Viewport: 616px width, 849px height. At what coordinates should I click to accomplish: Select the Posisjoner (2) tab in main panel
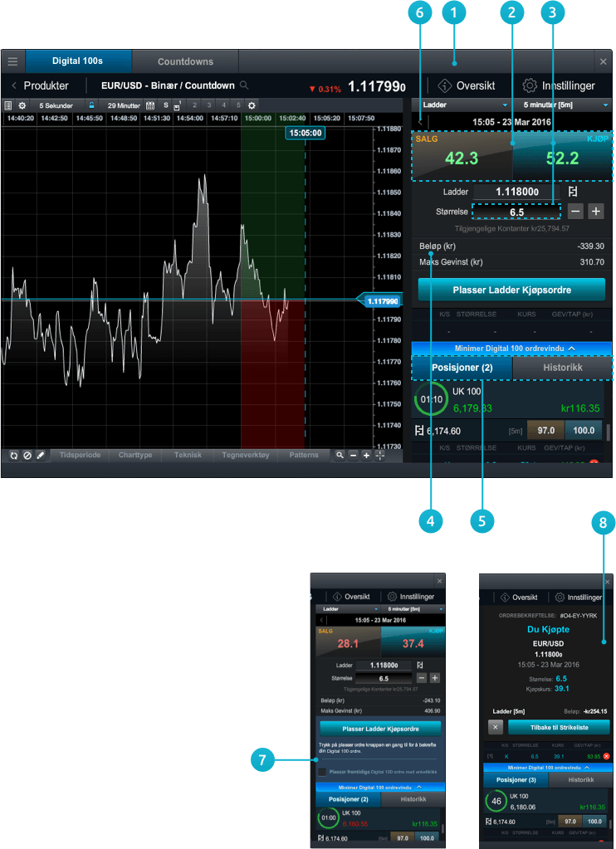tap(462, 368)
